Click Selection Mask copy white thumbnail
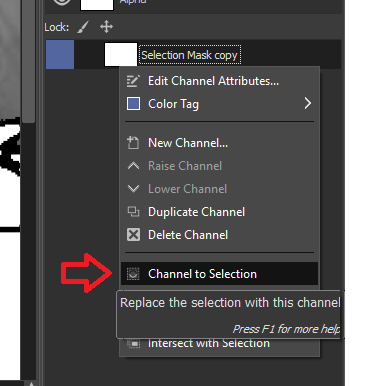This screenshot has height=386, width=366. pos(121,54)
